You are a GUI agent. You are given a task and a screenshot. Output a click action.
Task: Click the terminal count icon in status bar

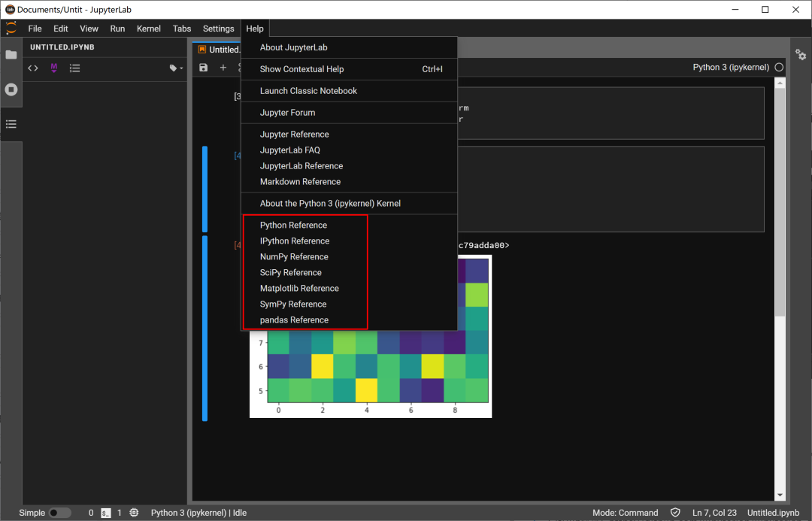point(106,513)
